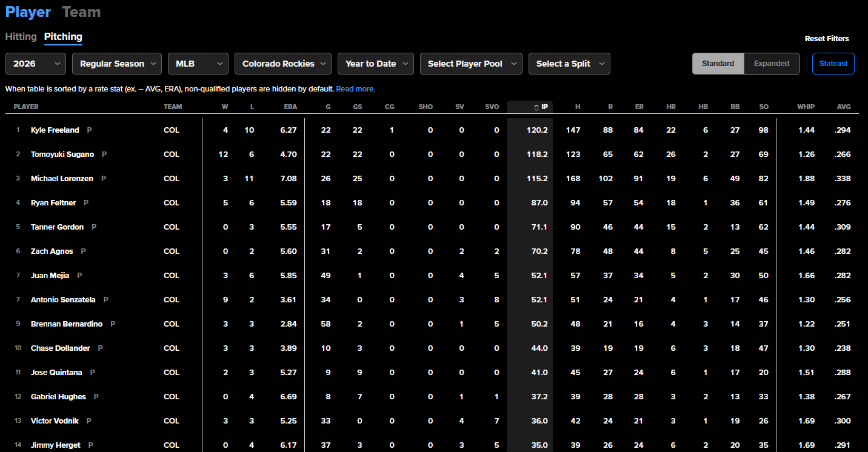Open Chase Dollander player link
868x452 pixels.
point(61,348)
